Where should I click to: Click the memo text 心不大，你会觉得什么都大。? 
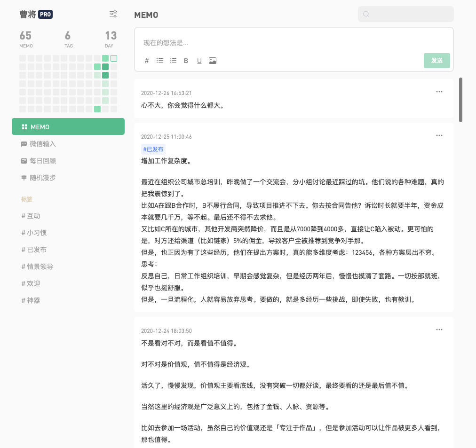pyautogui.click(x=183, y=105)
